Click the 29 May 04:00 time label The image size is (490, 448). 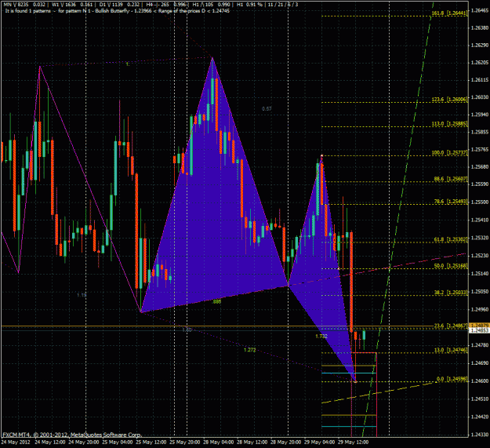click(x=320, y=442)
